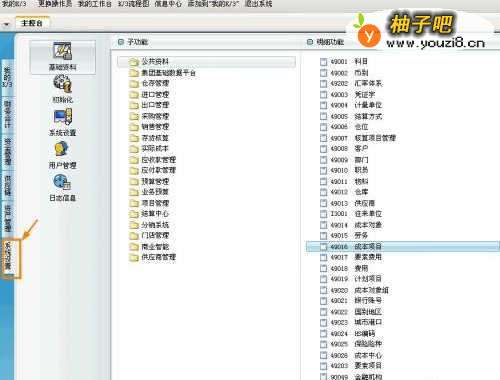This screenshot has height=380, width=500.
Task: Click the document icon beside 49001 科目
Action: (x=323, y=62)
